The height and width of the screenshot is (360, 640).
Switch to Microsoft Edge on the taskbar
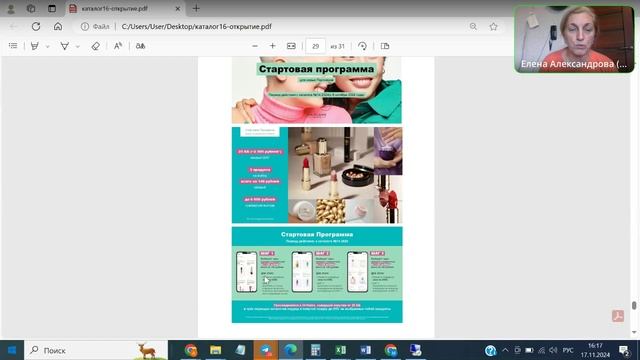[x=291, y=350]
